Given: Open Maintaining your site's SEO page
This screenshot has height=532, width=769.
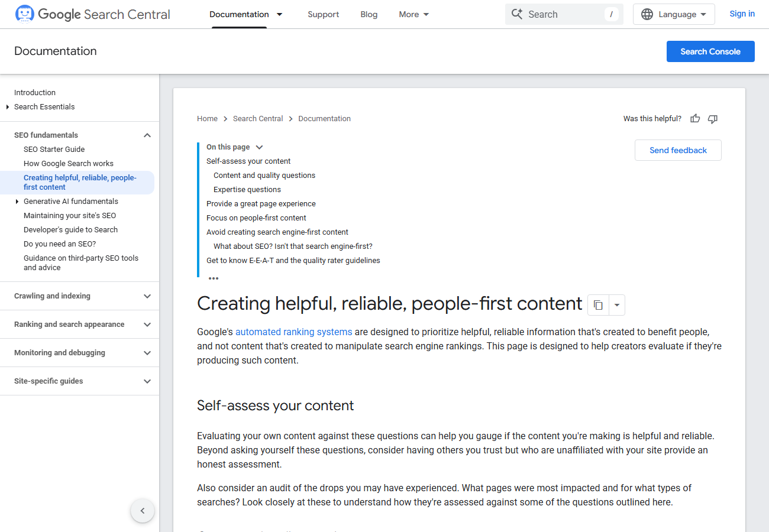Looking at the screenshot, I should (x=70, y=216).
